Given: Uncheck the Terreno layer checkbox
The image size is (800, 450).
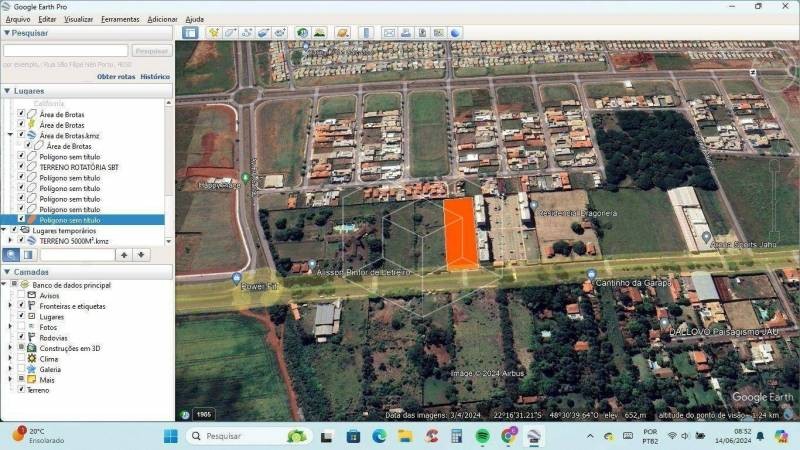Looking at the screenshot, I should click(x=21, y=389).
